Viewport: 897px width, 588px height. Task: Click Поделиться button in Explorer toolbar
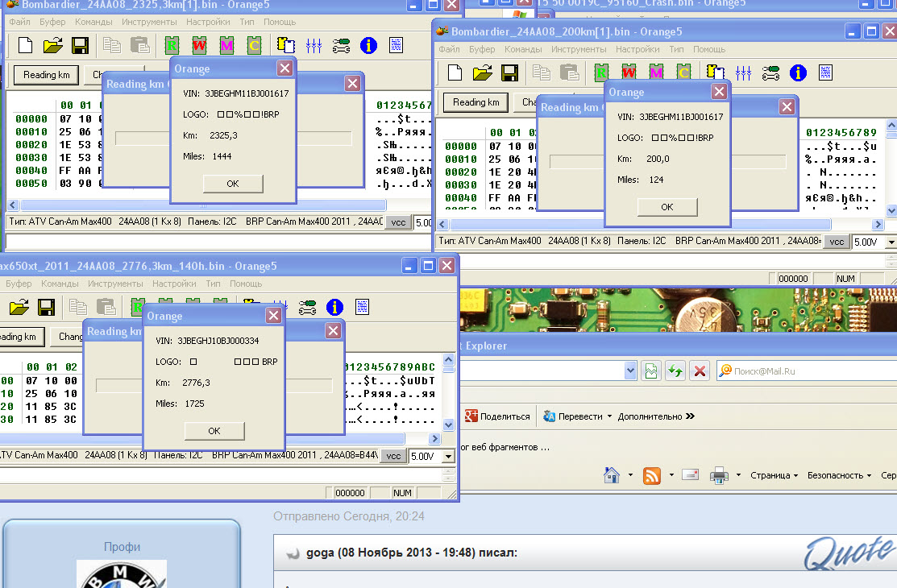498,416
